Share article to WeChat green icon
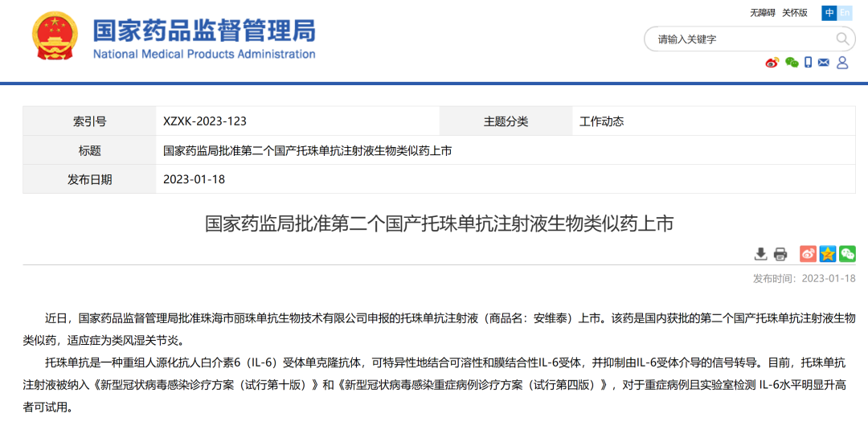Image resolution: width=868 pixels, height=430 pixels. click(847, 254)
